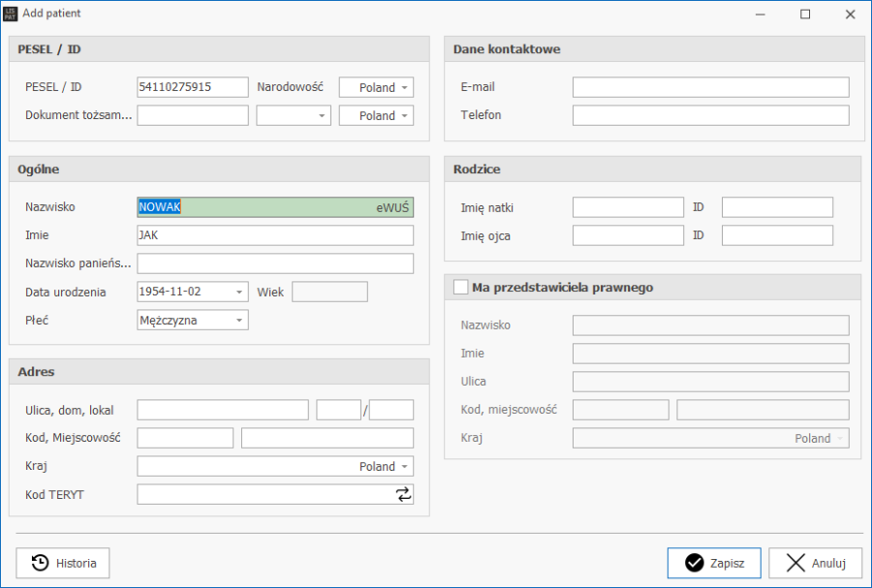
Task: Enable the Ma przedstawiciela prawnego checkbox
Action: 460,287
